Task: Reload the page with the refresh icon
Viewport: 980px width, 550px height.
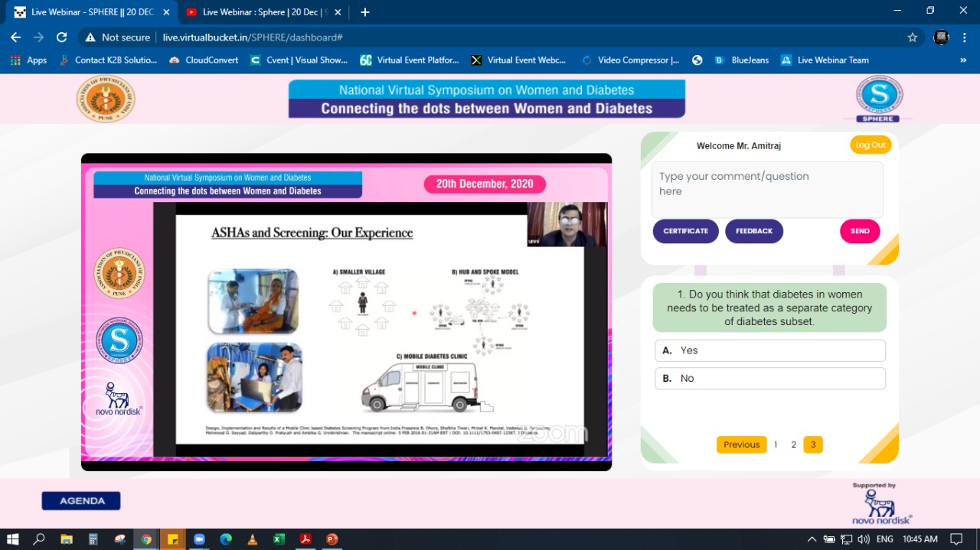Action: pyautogui.click(x=62, y=37)
